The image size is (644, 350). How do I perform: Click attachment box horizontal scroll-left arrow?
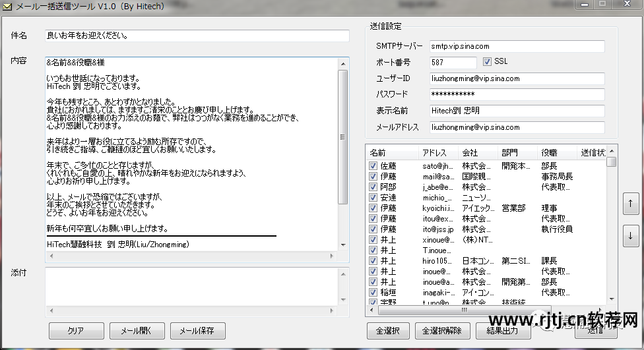click(x=51, y=310)
